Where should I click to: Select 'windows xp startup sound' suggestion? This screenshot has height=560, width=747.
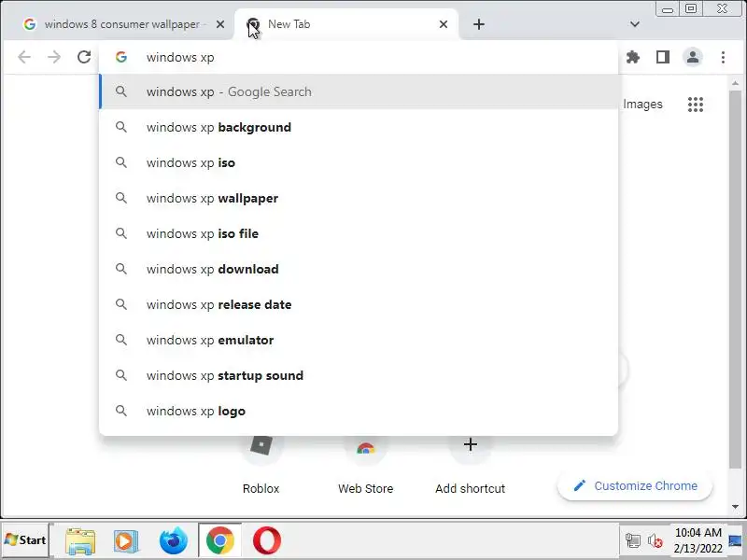click(359, 376)
